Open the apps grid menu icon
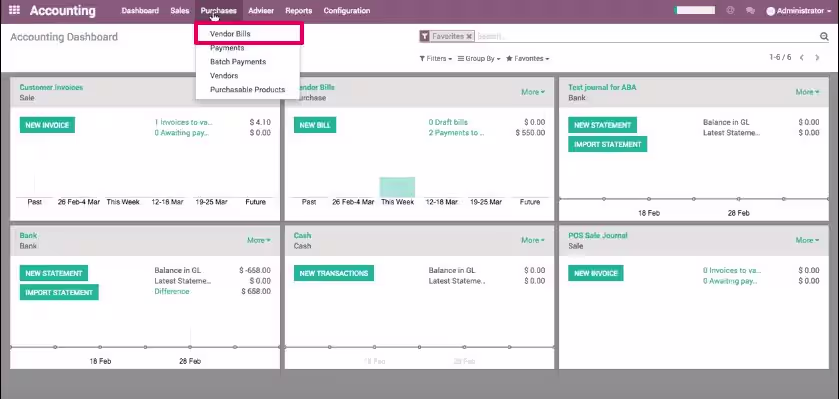 pyautogui.click(x=14, y=10)
